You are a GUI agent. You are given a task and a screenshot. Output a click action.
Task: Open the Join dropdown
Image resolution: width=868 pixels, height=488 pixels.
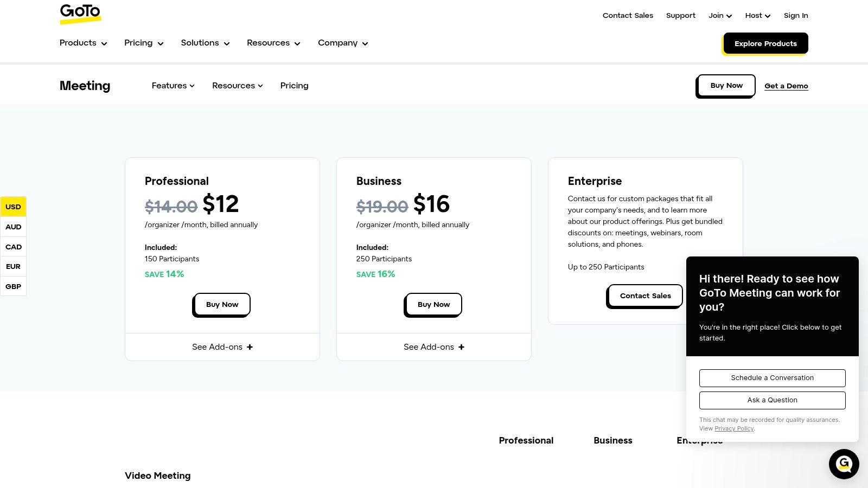[x=720, y=16]
